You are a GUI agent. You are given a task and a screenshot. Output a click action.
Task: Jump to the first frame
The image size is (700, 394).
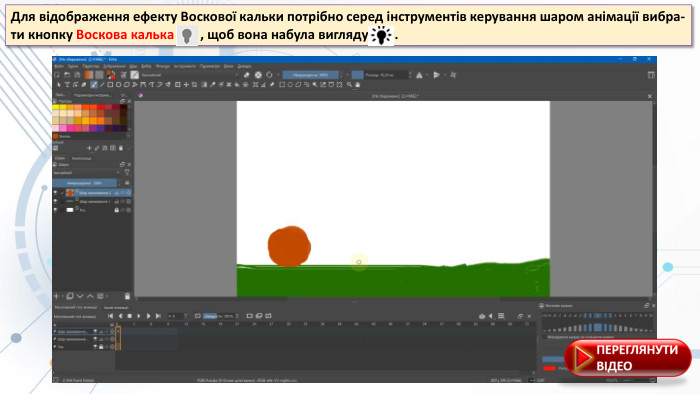110,316
